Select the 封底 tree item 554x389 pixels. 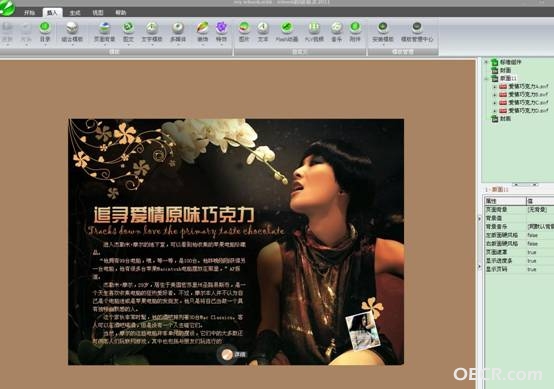point(505,119)
